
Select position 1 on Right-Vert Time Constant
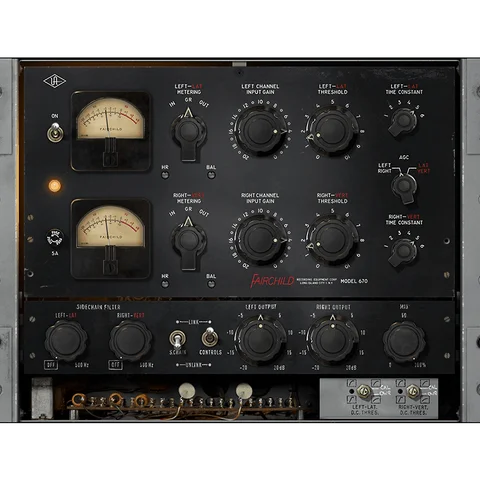click(386, 246)
